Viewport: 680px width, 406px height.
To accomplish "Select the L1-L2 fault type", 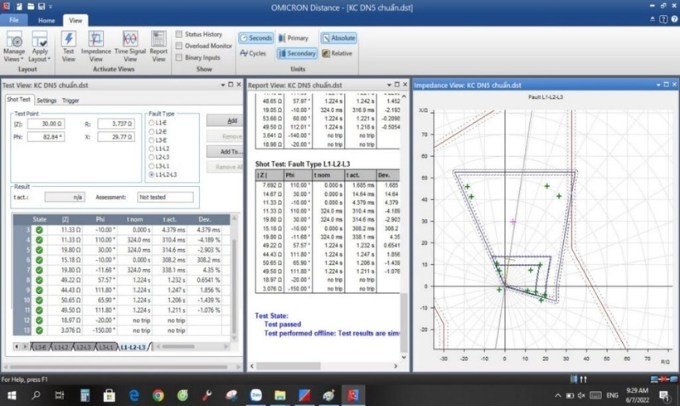I will pyautogui.click(x=152, y=149).
